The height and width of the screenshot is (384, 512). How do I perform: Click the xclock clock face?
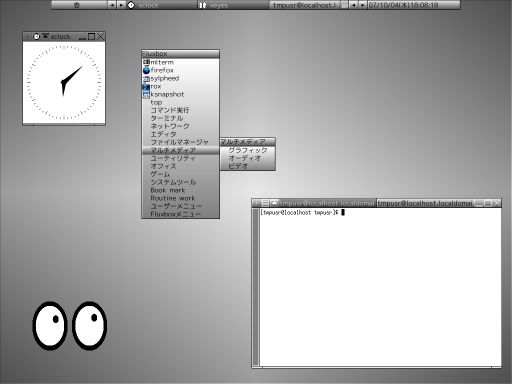click(x=64, y=83)
